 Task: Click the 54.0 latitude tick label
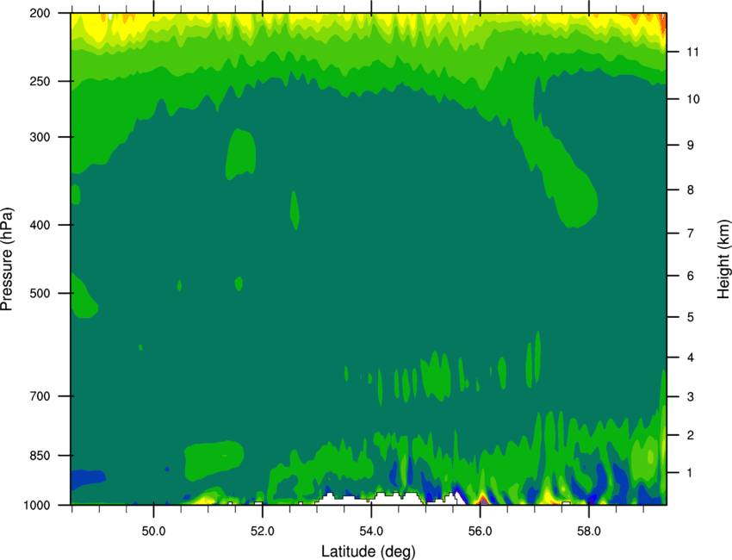(371, 532)
